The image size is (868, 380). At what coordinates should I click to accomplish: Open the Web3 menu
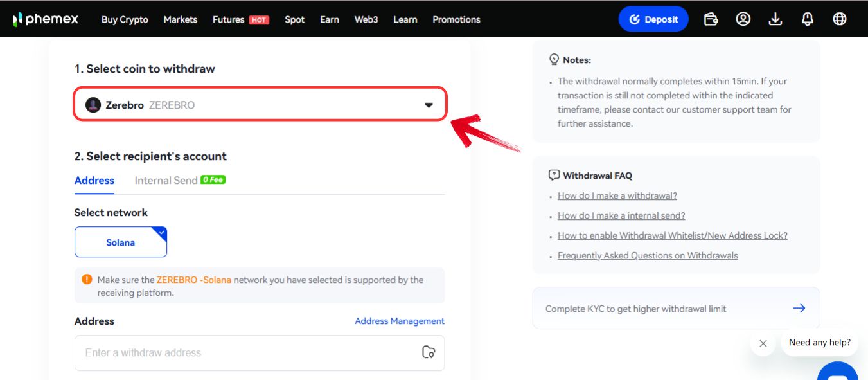click(366, 19)
